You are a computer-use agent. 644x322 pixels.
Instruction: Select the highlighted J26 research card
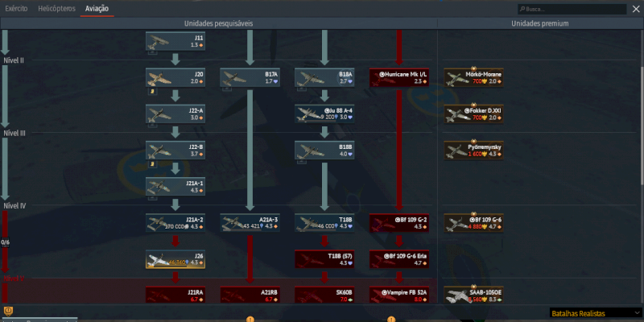click(175, 259)
